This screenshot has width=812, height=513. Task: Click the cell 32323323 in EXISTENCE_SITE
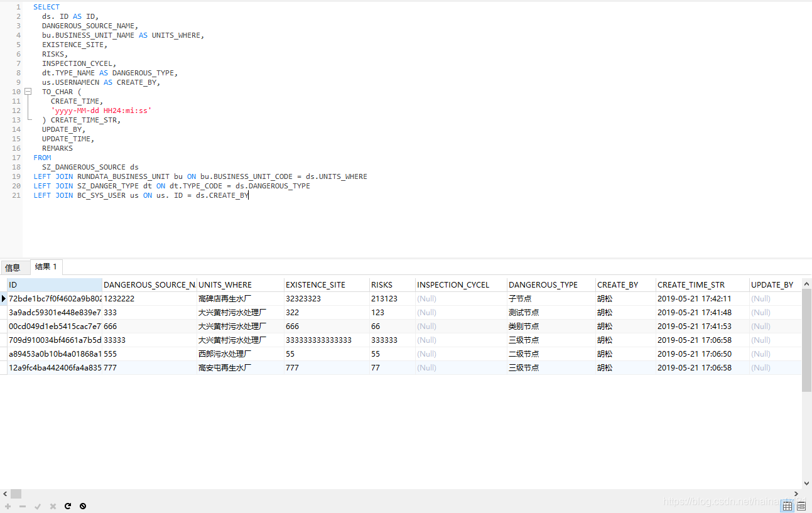327,298
